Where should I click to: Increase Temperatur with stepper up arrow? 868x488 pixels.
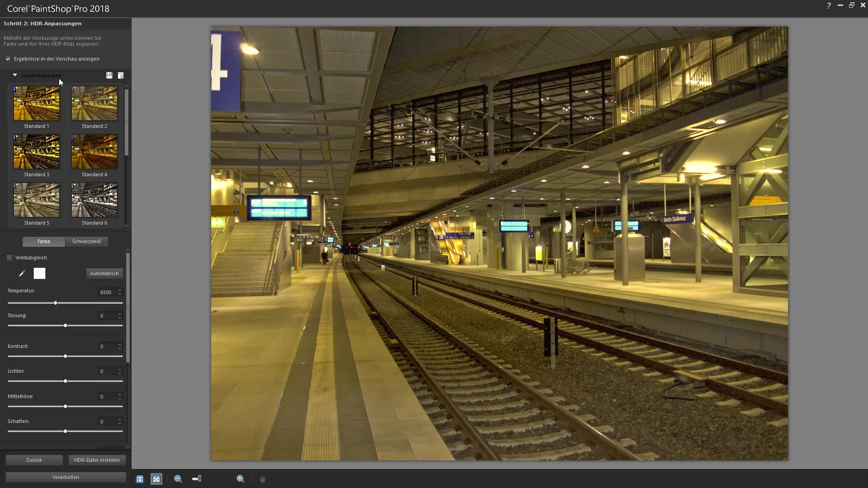click(x=120, y=290)
